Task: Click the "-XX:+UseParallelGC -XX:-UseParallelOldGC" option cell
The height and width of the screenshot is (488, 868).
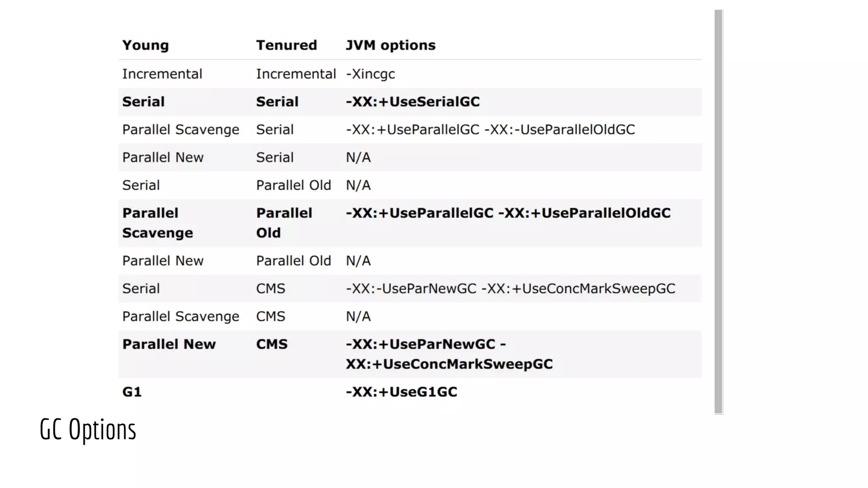Action: (x=490, y=130)
